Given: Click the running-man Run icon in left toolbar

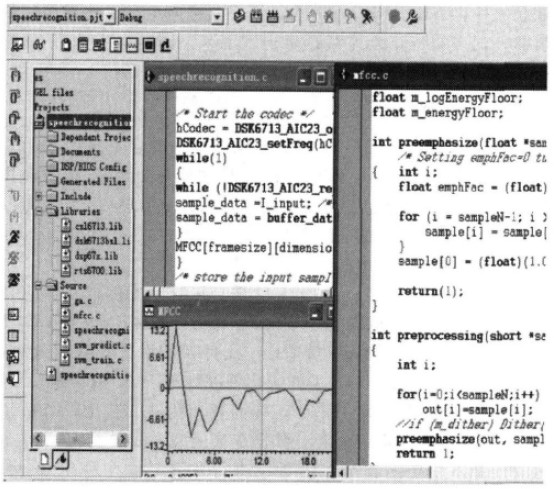Looking at the screenshot, I should tap(14, 237).
